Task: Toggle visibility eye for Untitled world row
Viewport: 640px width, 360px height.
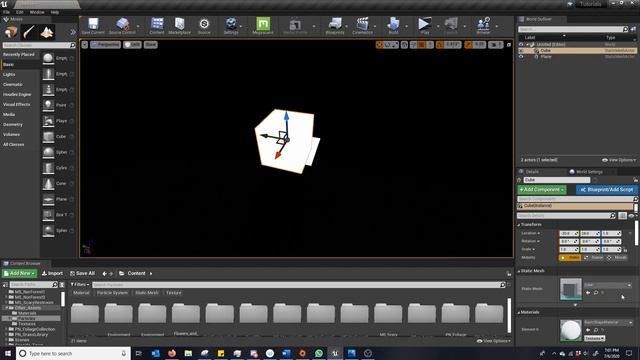Action: click(521, 44)
